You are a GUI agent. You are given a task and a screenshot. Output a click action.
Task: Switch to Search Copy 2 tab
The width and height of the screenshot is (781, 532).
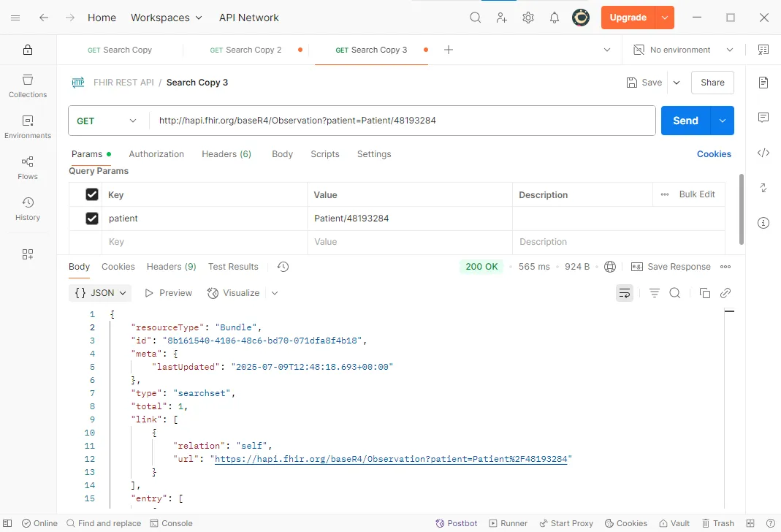[245, 50]
